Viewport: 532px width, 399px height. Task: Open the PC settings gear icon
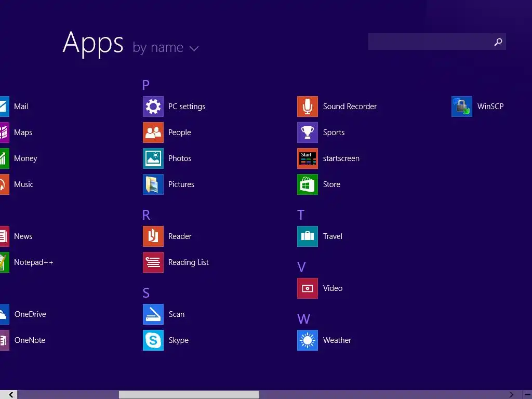click(x=153, y=107)
